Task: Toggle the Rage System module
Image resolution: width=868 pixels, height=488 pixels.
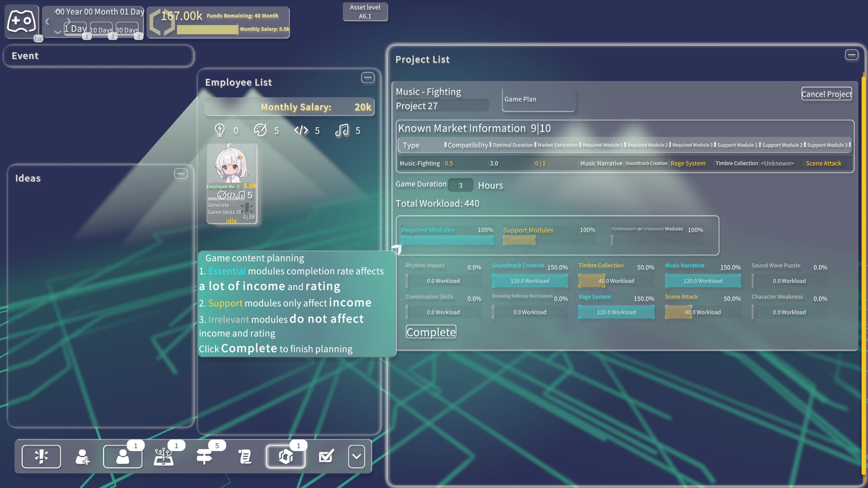Action: pyautogui.click(x=616, y=312)
